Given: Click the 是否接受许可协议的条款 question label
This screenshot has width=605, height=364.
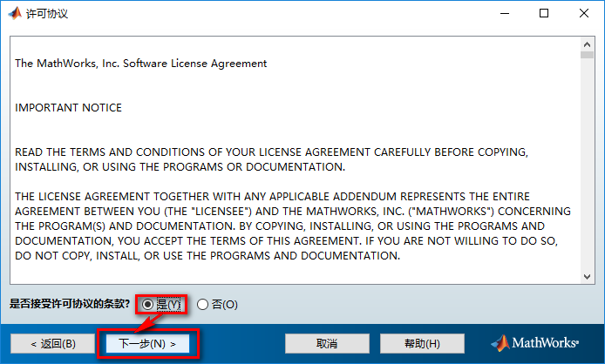Looking at the screenshot, I should click(70, 305).
